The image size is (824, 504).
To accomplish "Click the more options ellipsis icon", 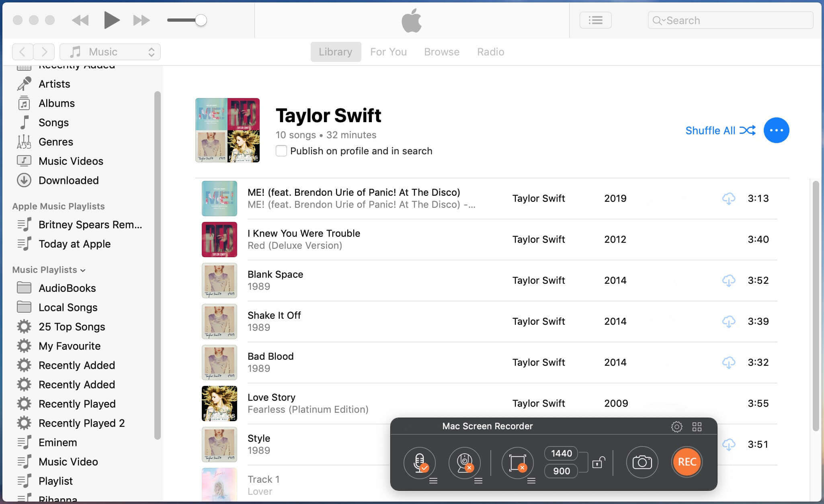I will 776,130.
